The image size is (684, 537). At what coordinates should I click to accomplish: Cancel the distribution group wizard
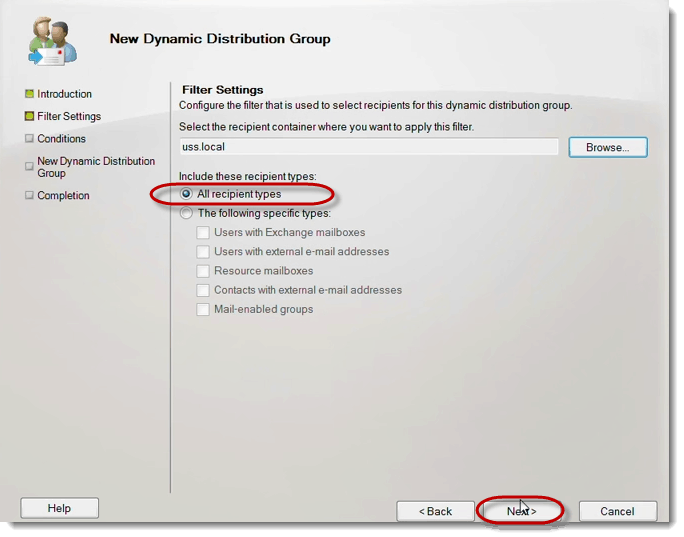point(617,511)
